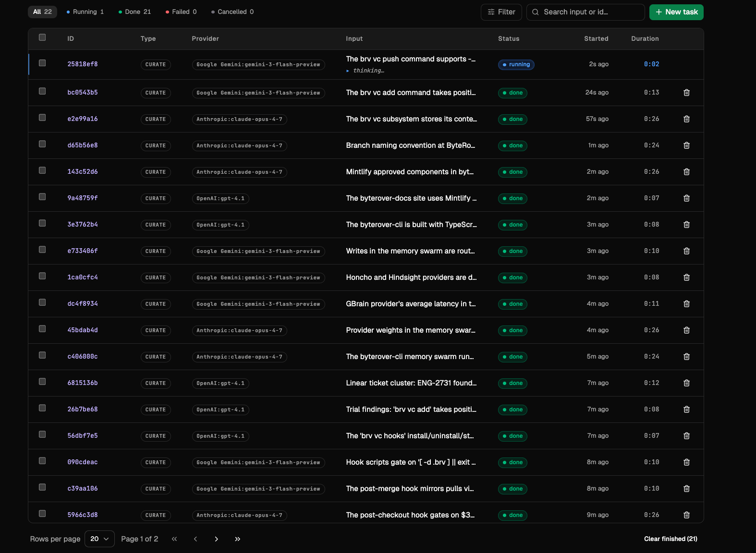Clear finished (21) tasks

pyautogui.click(x=671, y=539)
